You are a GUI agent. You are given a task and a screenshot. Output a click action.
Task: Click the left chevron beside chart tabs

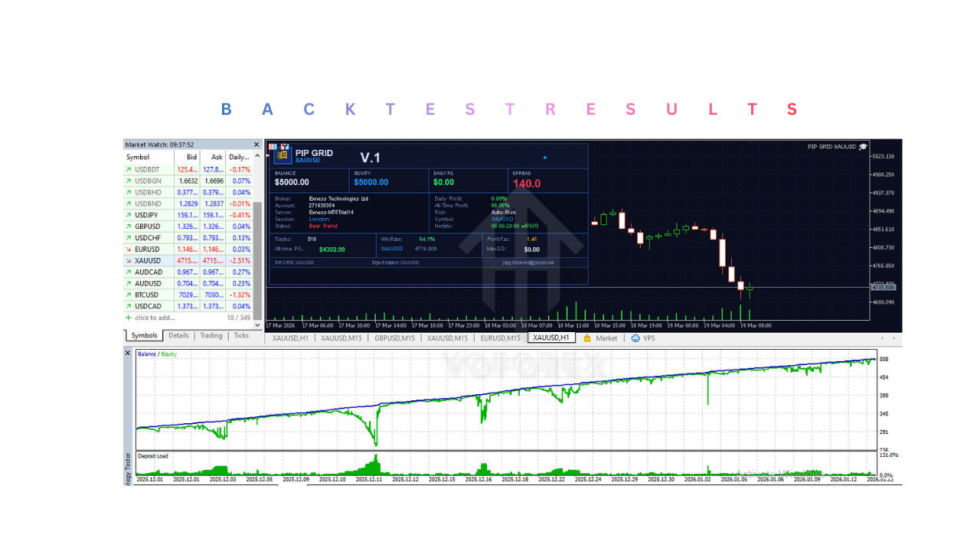(883, 337)
